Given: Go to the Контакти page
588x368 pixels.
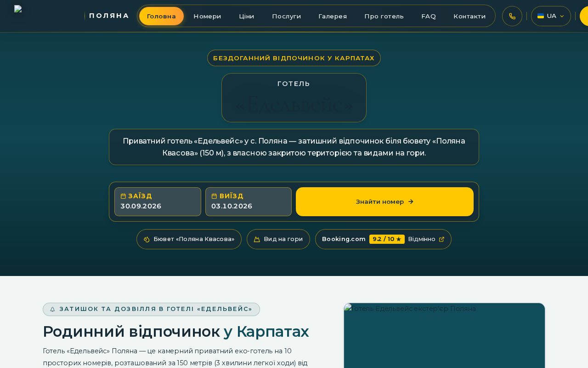Looking at the screenshot, I should tap(469, 16).
